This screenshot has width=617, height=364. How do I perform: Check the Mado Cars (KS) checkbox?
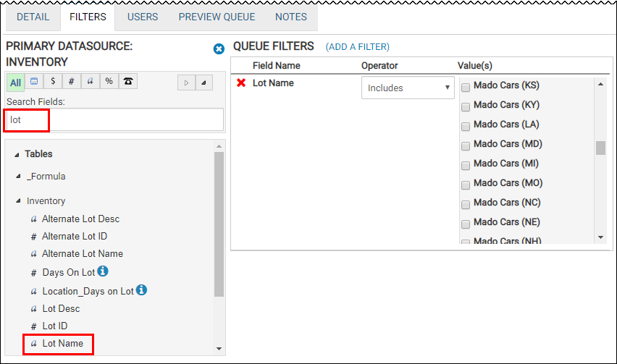[x=466, y=87]
